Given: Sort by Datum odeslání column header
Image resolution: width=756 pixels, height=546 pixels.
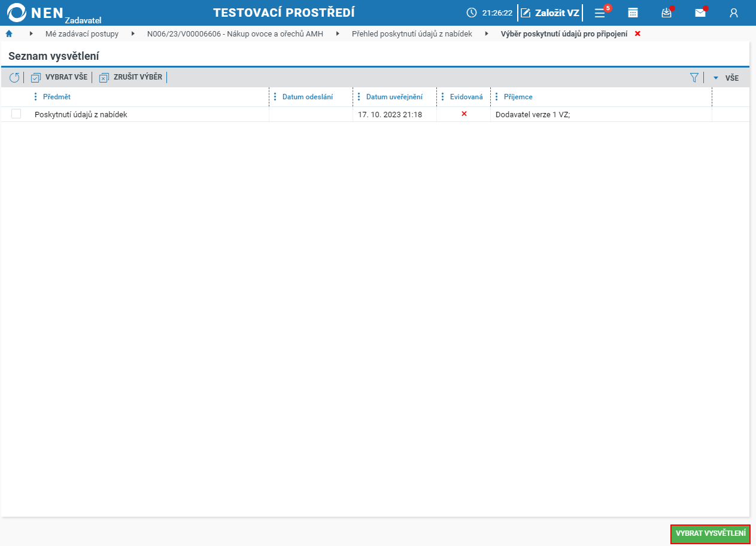Looking at the screenshot, I should (x=308, y=97).
